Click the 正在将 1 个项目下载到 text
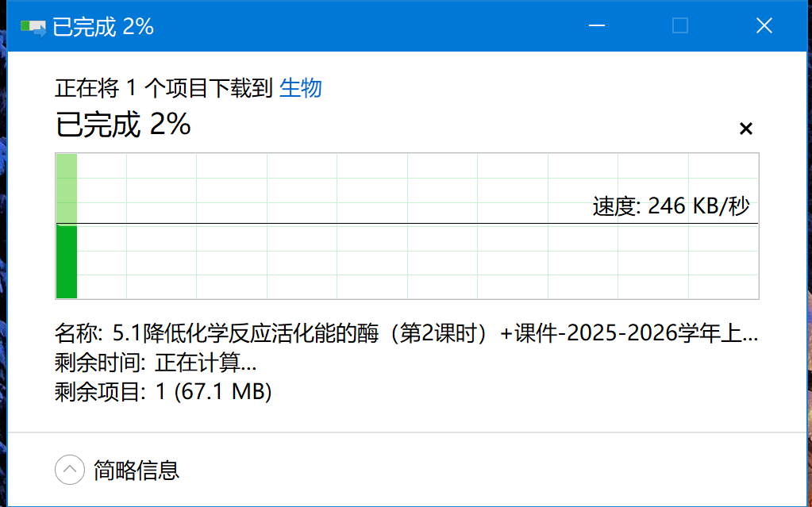This screenshot has width=812, height=507. pos(164,88)
